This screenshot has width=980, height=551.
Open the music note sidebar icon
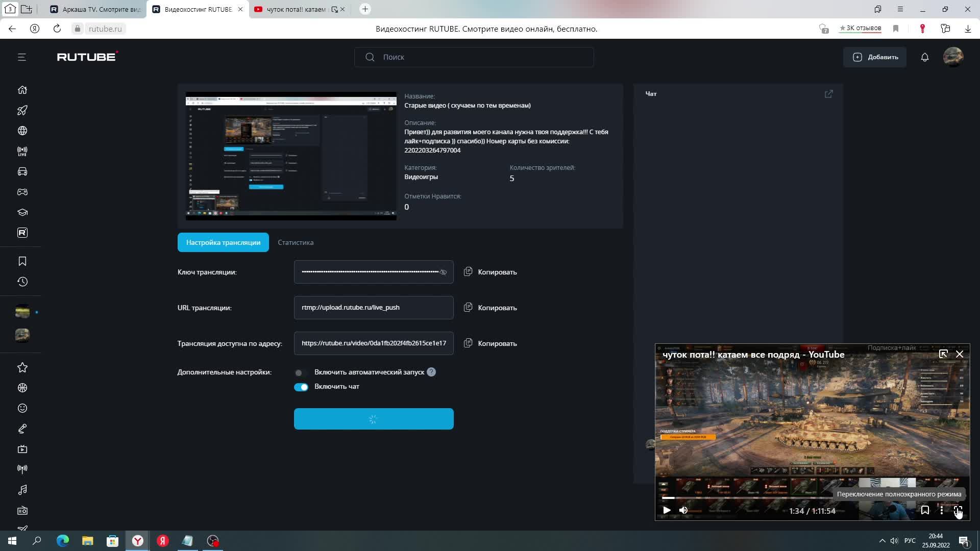[x=22, y=490]
